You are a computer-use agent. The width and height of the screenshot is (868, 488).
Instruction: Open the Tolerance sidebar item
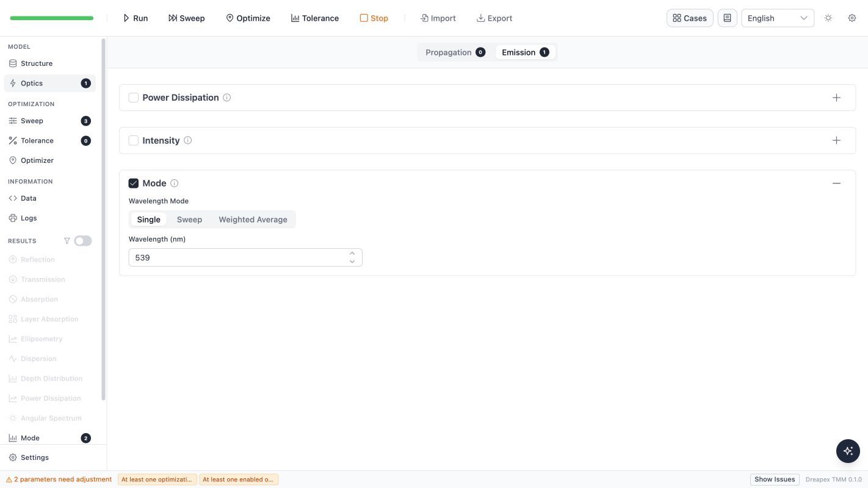(50, 140)
